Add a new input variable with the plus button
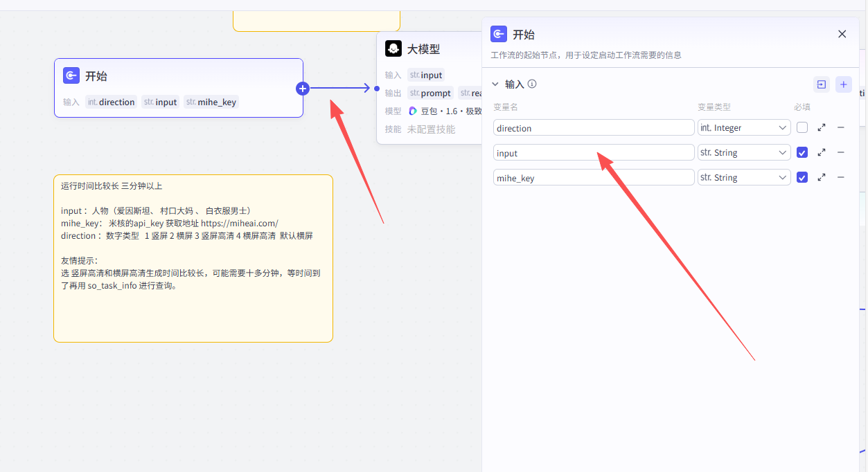Viewport: 868px width, 472px height. [843, 84]
